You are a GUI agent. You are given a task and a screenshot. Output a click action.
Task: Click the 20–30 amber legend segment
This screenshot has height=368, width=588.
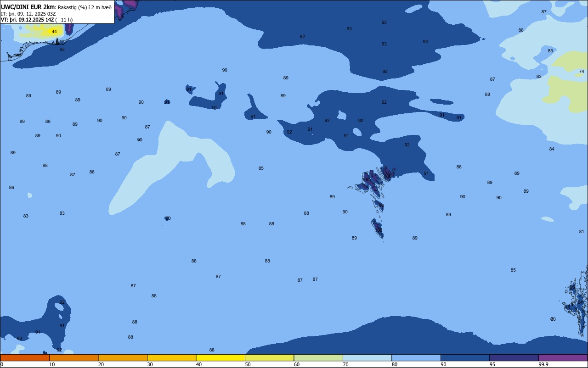click(x=123, y=357)
